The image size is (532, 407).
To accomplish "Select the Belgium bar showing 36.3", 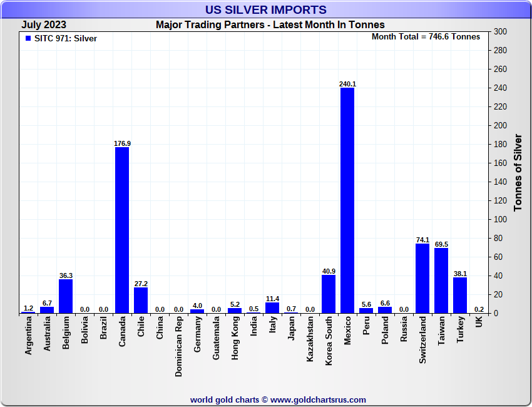I will [66, 296].
